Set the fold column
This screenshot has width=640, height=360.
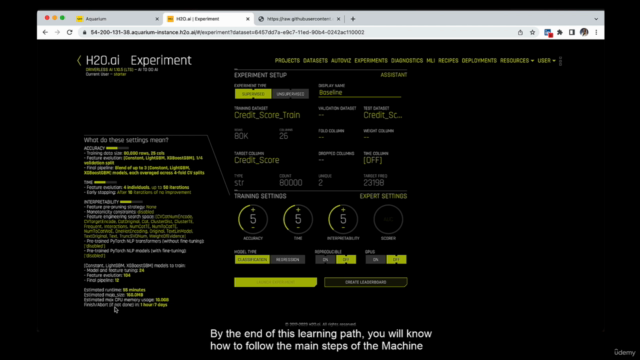(x=321, y=138)
